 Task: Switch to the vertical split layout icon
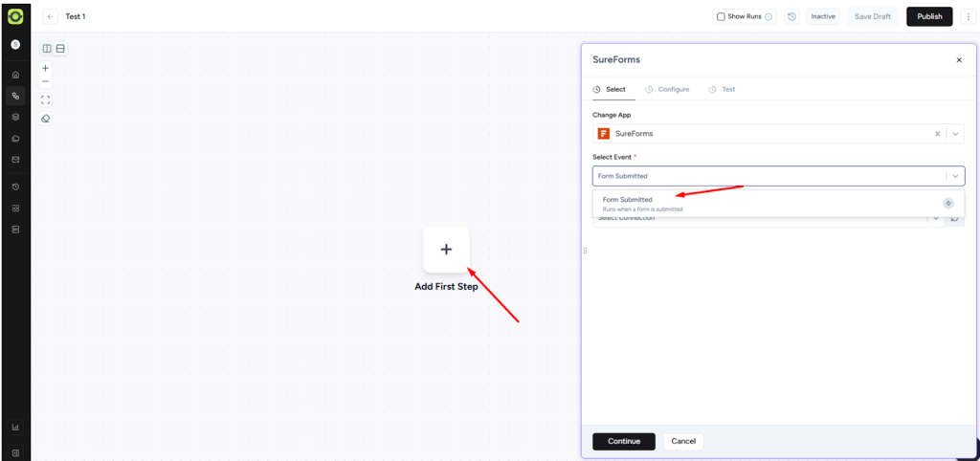click(47, 49)
